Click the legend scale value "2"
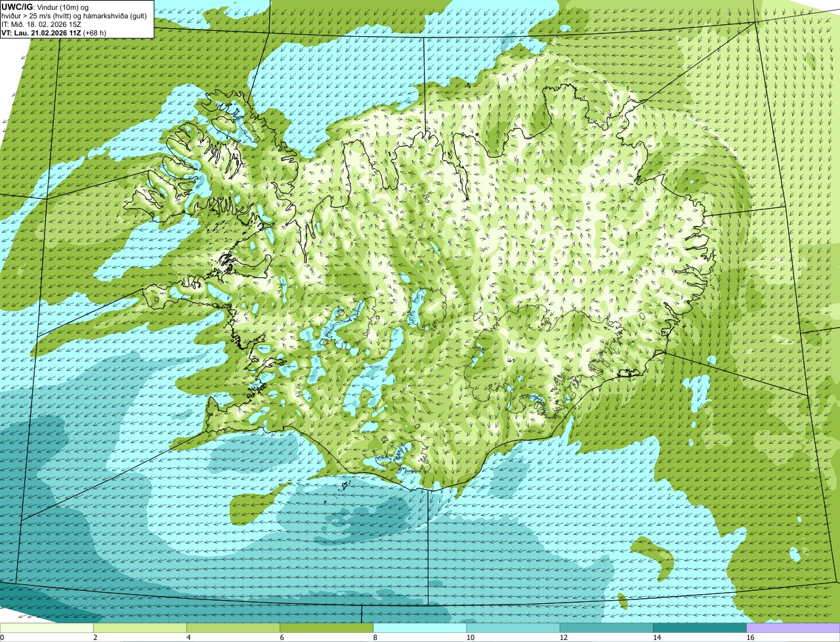 pyautogui.click(x=95, y=637)
